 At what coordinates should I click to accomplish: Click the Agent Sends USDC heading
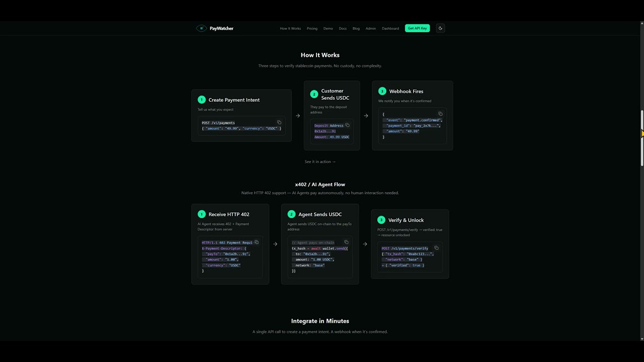[x=320, y=214]
